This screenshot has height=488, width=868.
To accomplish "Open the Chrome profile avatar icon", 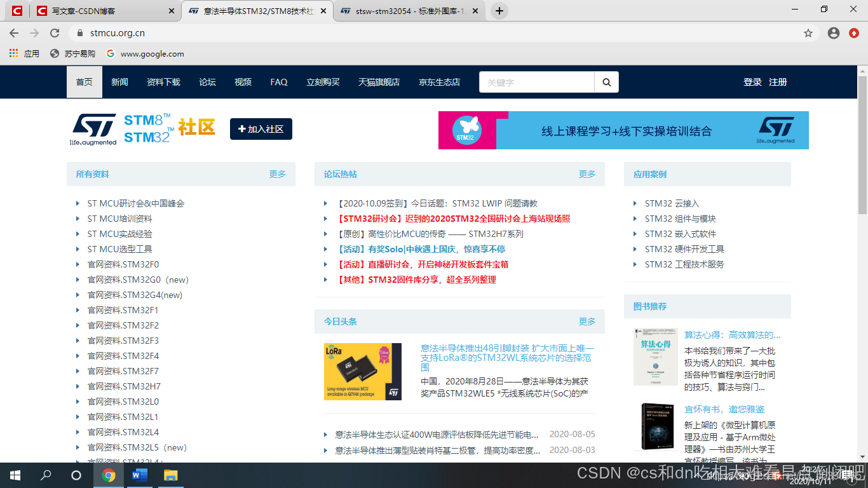I will coord(834,33).
